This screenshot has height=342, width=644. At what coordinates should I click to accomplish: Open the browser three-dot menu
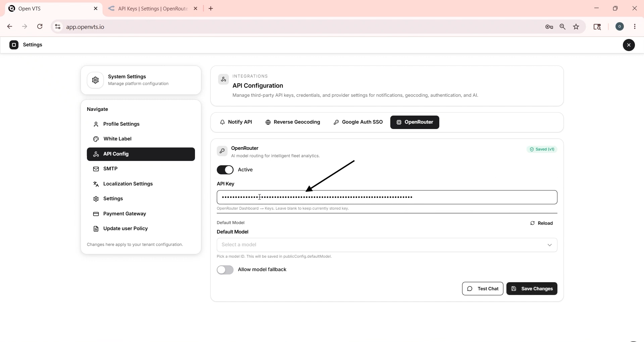click(x=635, y=27)
